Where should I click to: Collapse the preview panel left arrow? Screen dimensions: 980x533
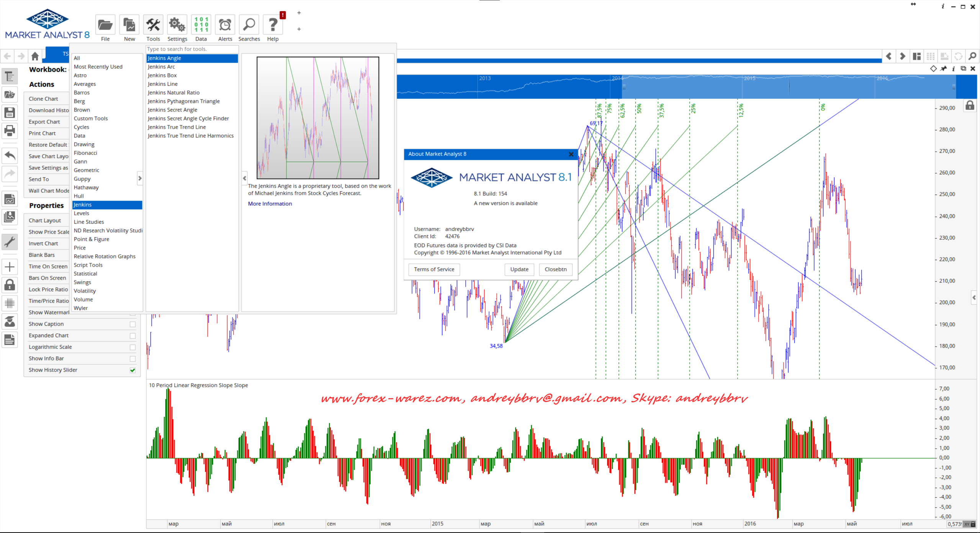click(x=244, y=178)
